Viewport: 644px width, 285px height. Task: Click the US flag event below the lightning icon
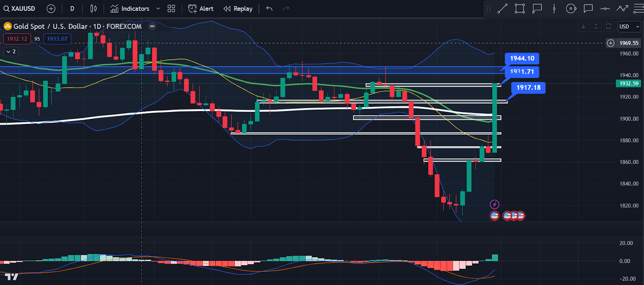click(x=494, y=216)
